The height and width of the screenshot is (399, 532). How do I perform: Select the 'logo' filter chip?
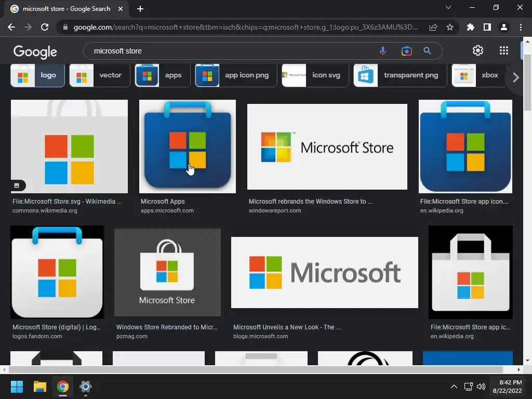tap(37, 75)
